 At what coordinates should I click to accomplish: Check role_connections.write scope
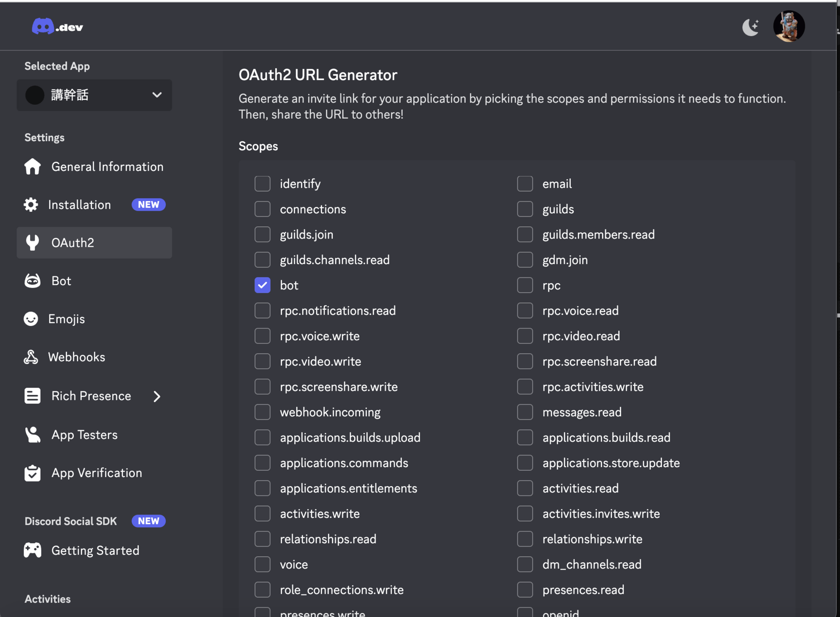[x=262, y=590]
